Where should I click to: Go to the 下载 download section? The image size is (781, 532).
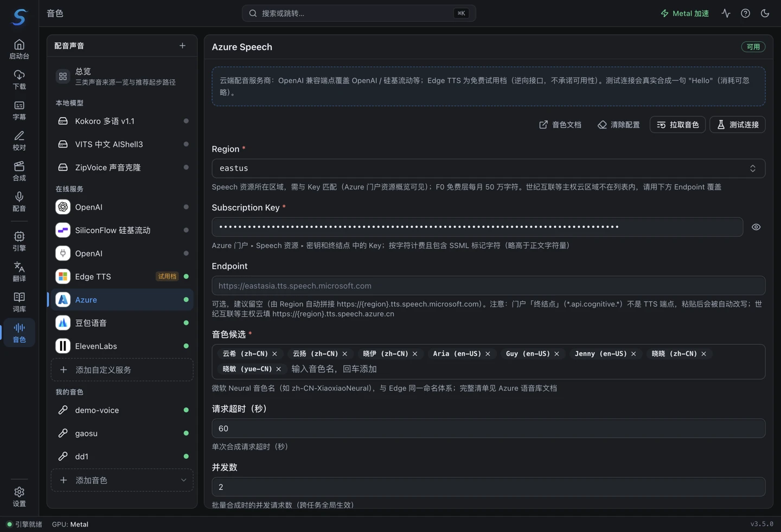click(x=19, y=80)
